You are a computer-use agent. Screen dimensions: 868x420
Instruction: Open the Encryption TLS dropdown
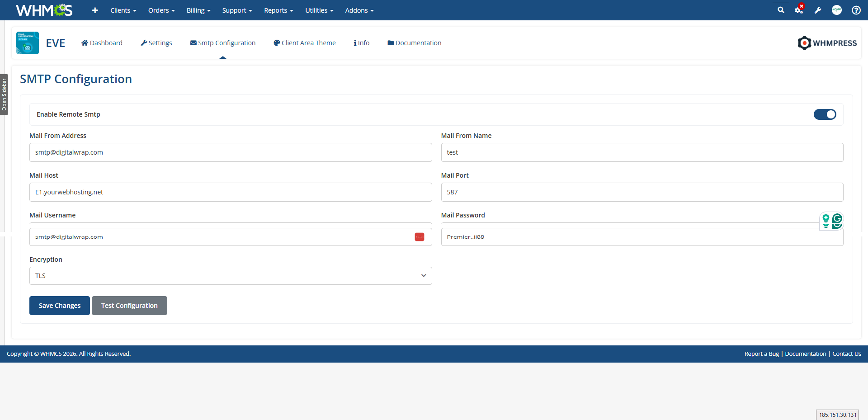click(231, 276)
